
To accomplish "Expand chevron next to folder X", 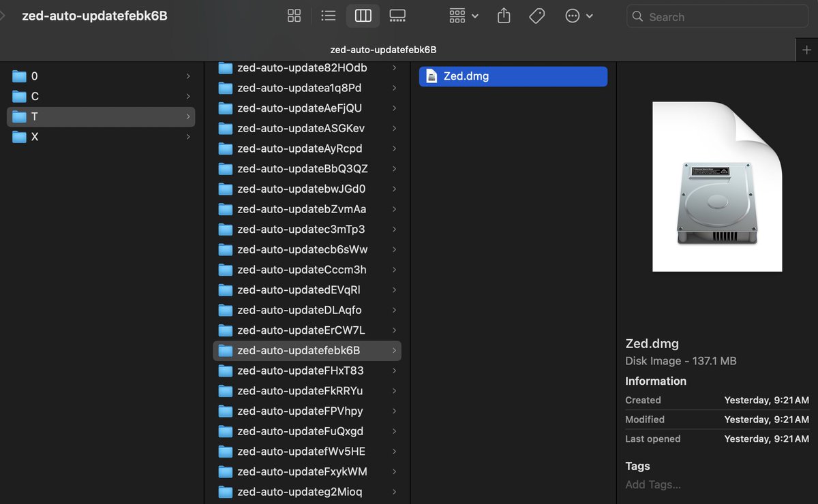I will (188, 137).
